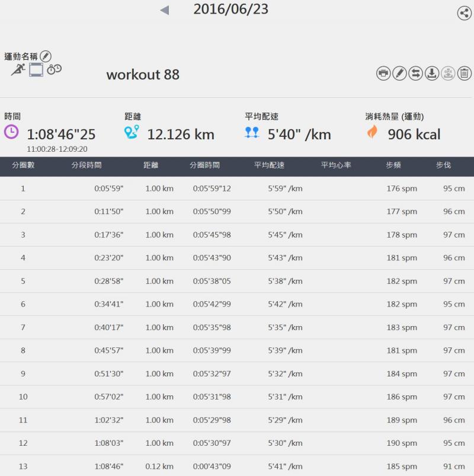Click the 分圈數 column header
Image resolution: width=474 pixels, height=476 pixels.
23,165
